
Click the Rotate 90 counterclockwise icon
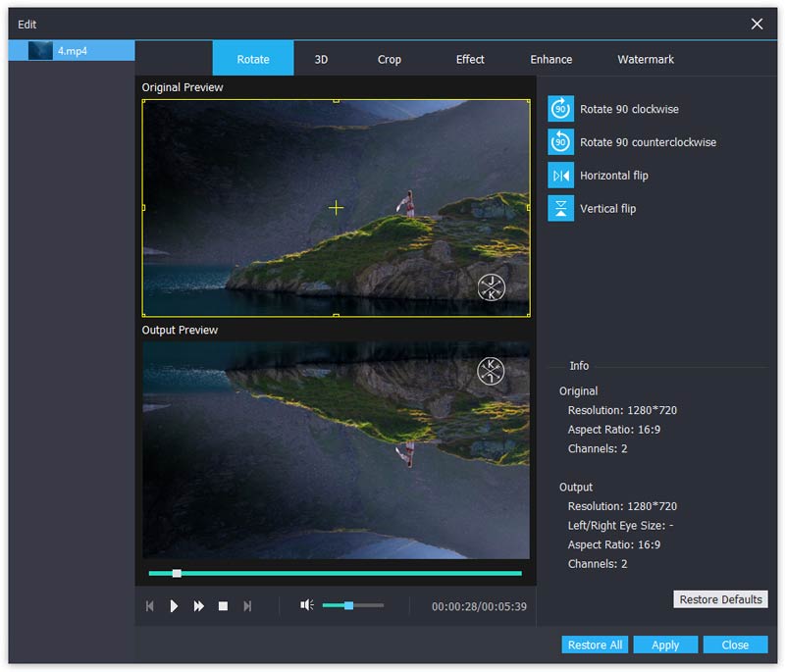pyautogui.click(x=560, y=142)
